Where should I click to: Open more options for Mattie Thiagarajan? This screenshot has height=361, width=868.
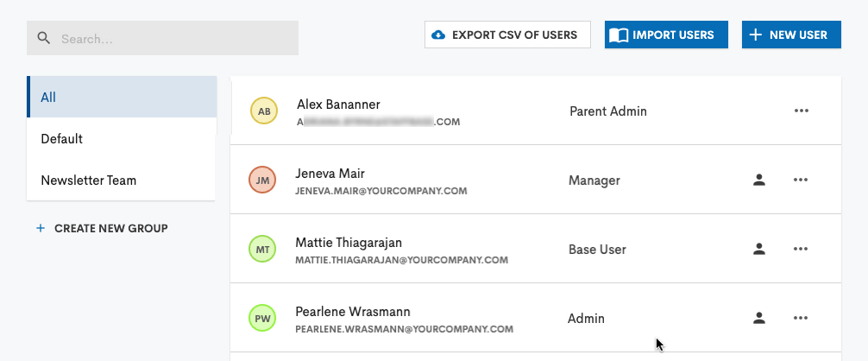coord(801,249)
